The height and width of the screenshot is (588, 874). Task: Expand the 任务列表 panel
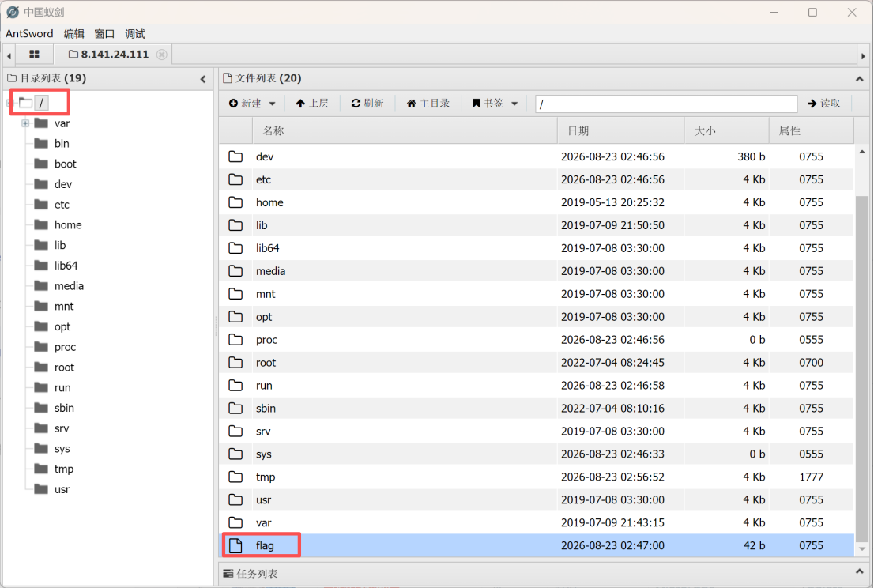point(860,572)
